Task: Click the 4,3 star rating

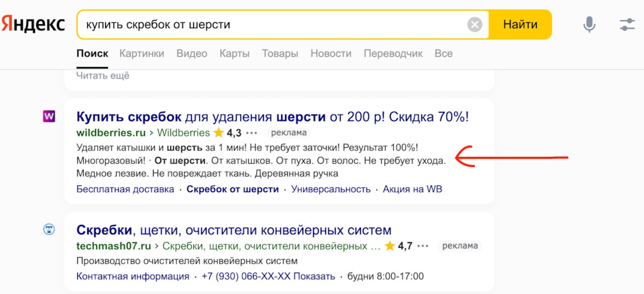Action: click(227, 133)
